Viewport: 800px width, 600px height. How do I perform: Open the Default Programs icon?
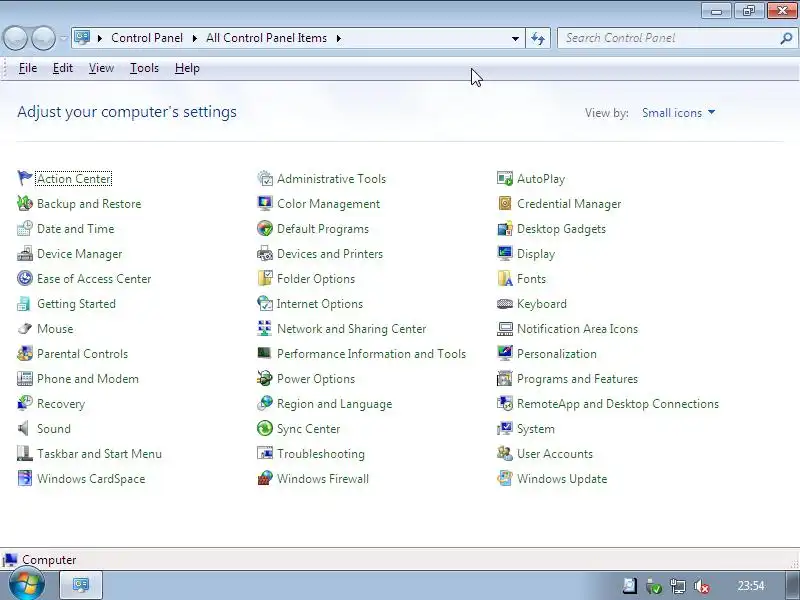(265, 228)
